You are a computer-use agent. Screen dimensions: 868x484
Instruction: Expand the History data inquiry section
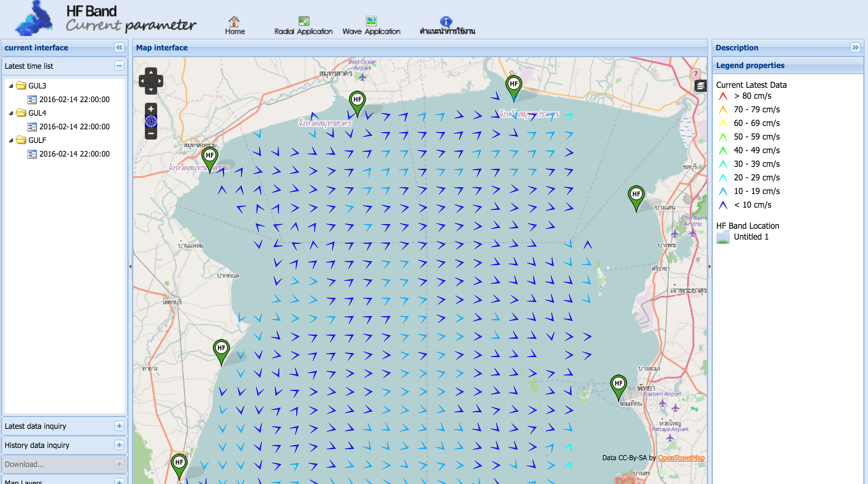(x=119, y=445)
